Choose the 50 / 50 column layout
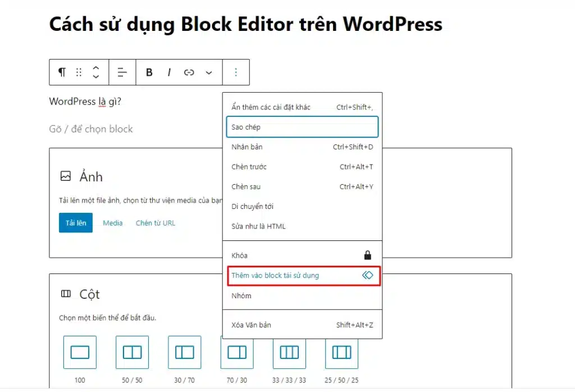The image size is (575, 392). point(132,352)
